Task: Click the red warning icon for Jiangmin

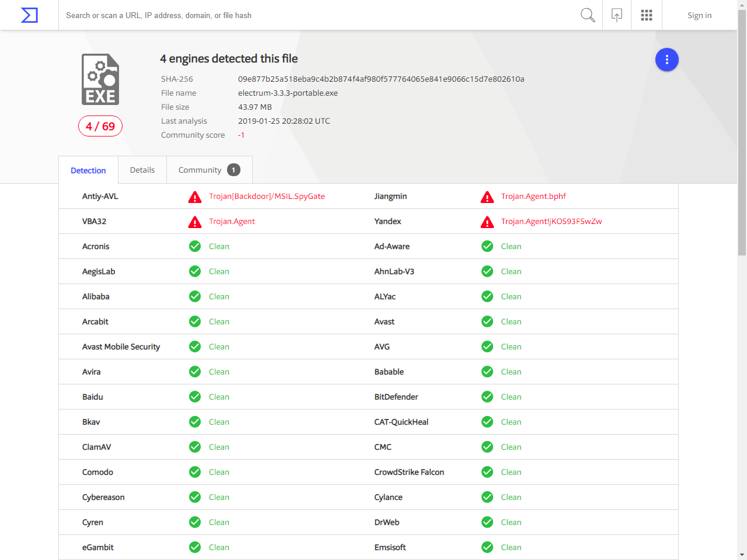Action: [x=487, y=197]
